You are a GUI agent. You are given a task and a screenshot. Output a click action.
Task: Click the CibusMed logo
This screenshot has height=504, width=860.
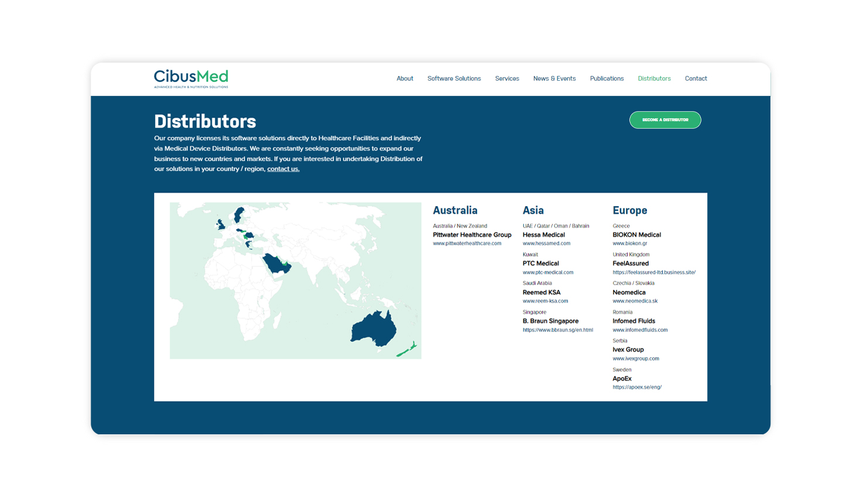pyautogui.click(x=191, y=78)
